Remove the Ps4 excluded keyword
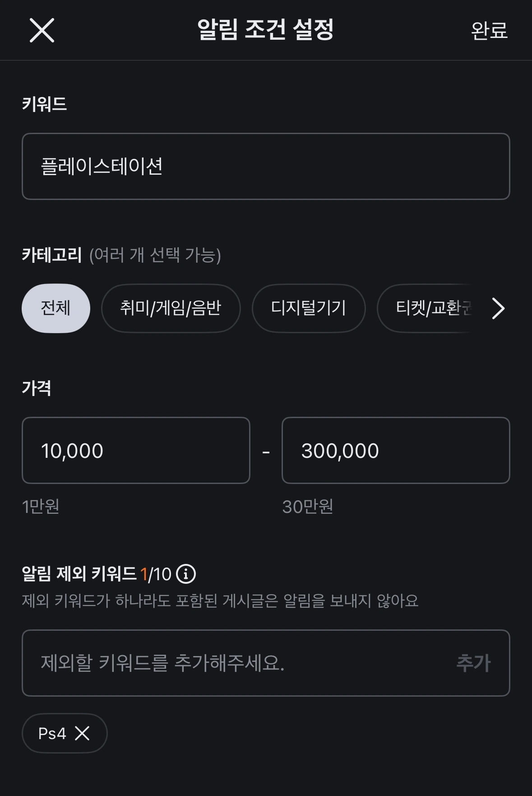 82,733
